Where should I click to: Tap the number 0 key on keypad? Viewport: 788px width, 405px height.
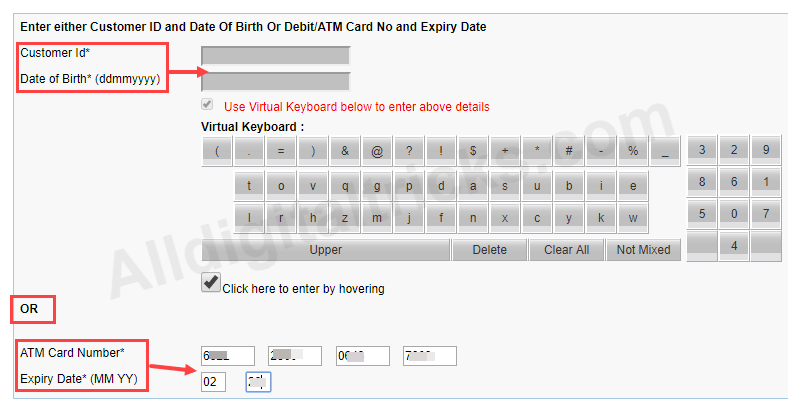click(734, 214)
